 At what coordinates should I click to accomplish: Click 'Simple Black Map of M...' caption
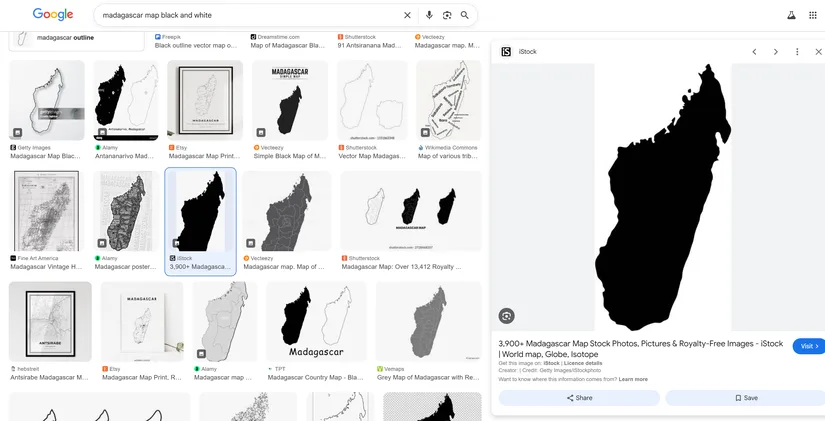click(x=290, y=156)
